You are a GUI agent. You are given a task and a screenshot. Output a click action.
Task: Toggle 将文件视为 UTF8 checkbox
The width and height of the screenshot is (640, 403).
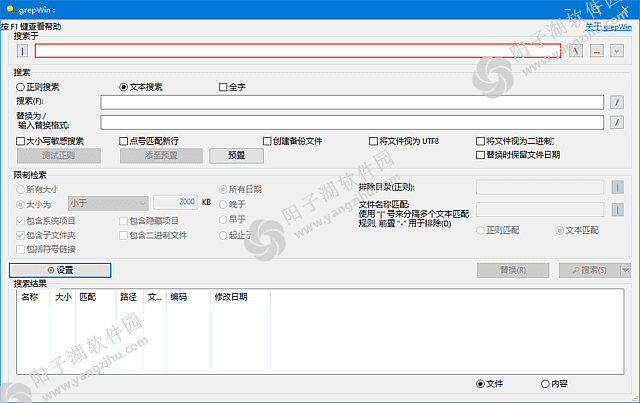coord(404,141)
